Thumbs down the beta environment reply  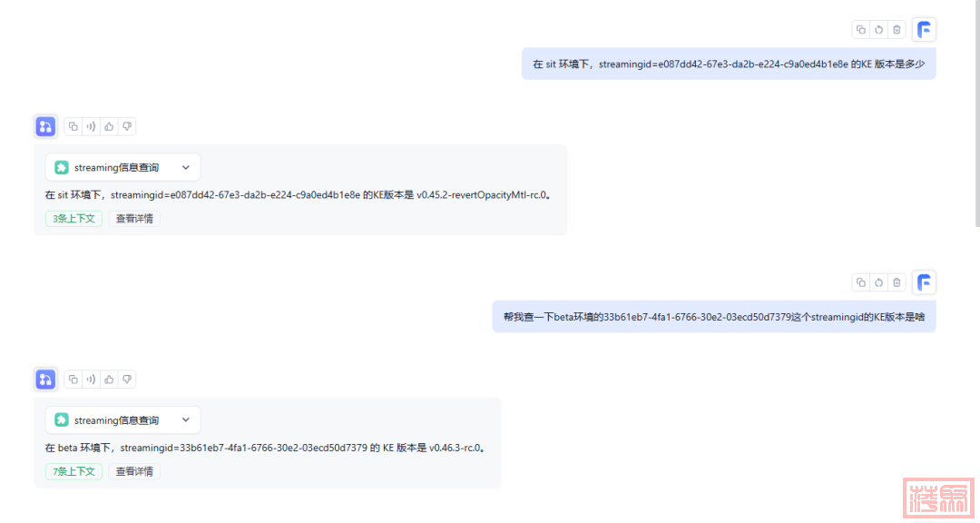[x=127, y=380]
